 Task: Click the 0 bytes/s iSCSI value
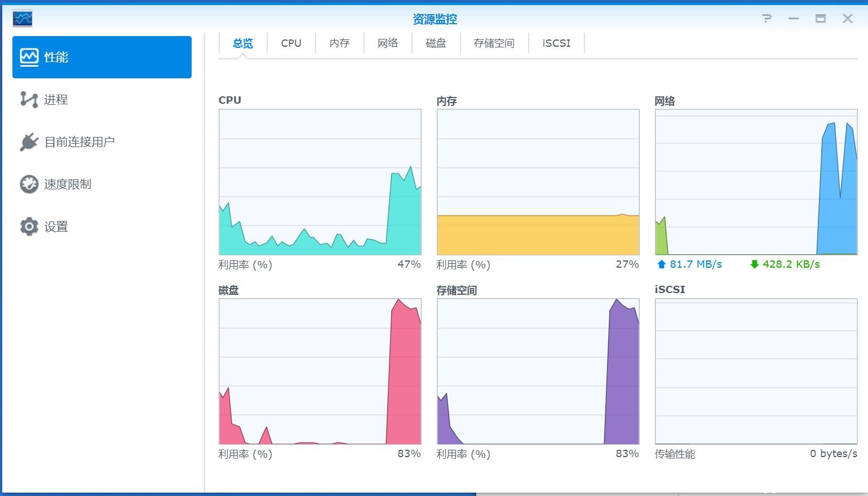(x=834, y=454)
